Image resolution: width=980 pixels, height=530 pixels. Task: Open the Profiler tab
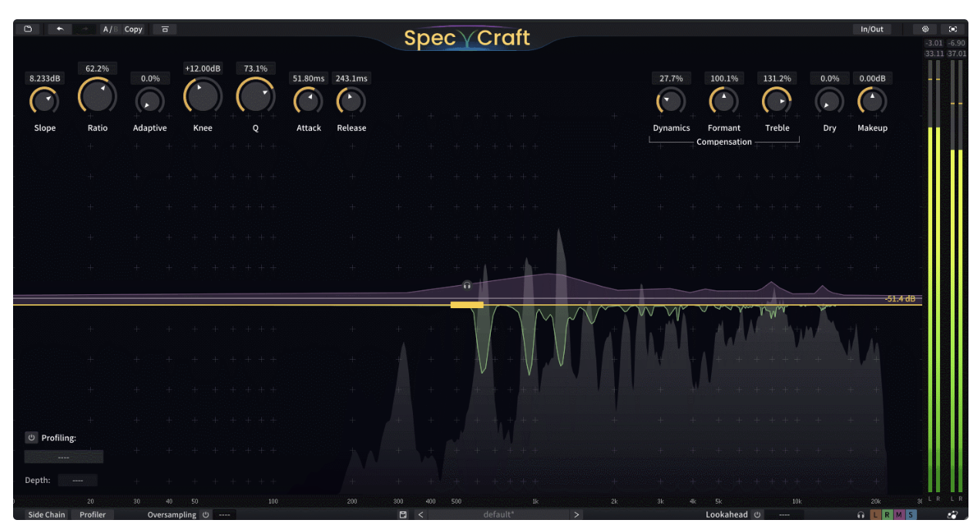pyautogui.click(x=92, y=515)
